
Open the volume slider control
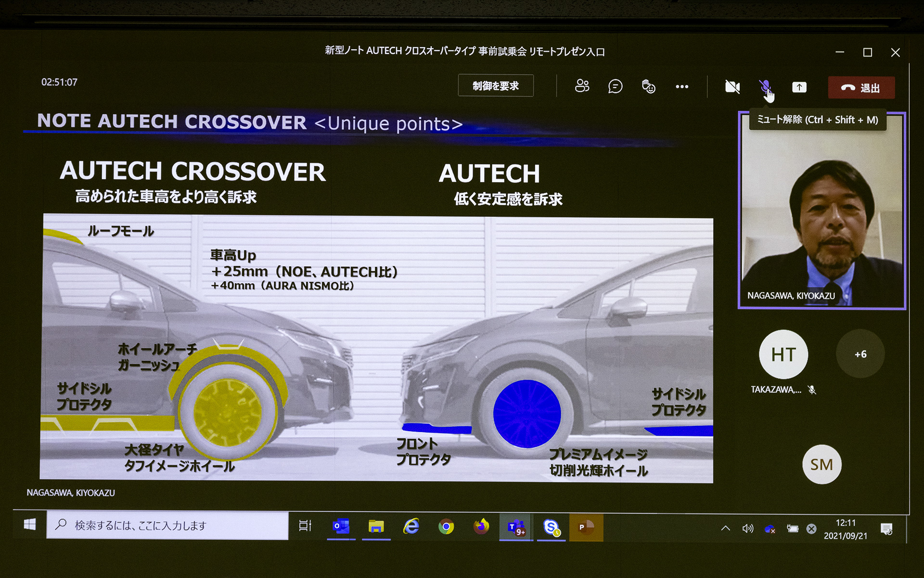(748, 528)
